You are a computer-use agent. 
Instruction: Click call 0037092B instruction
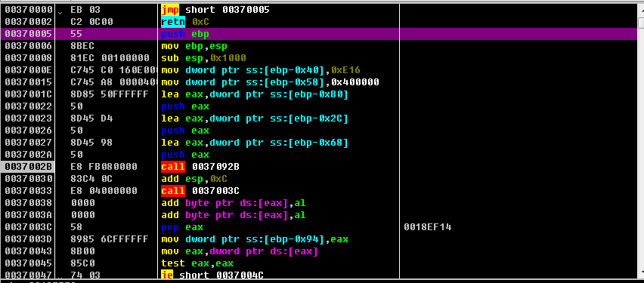pyautogui.click(x=201, y=167)
